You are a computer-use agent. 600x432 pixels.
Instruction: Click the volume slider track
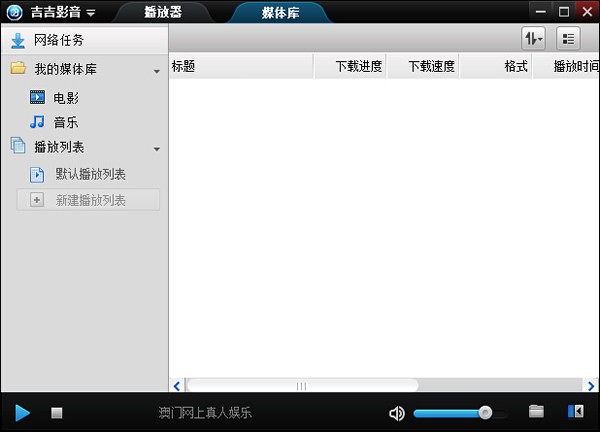click(x=452, y=412)
